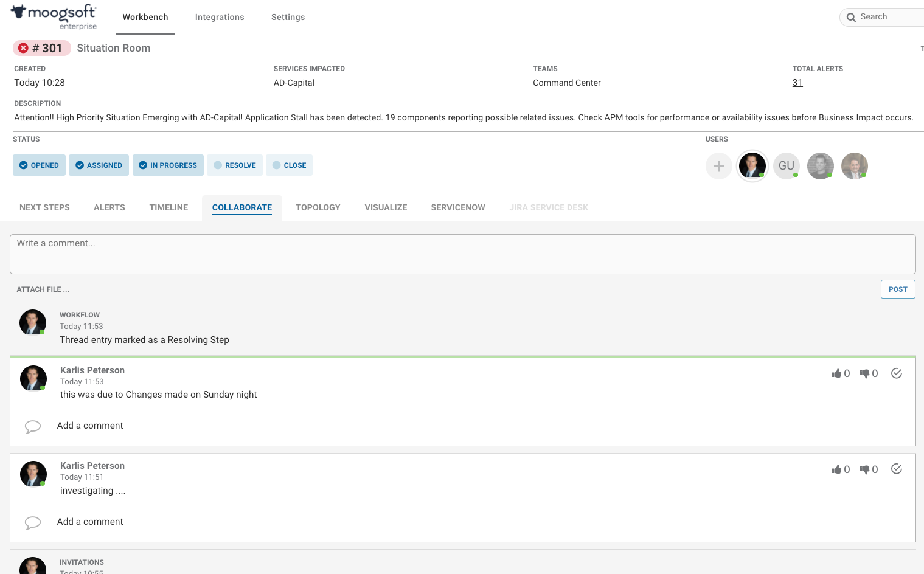Click the Situation Room title
The width and height of the screenshot is (924, 574).
coord(114,48)
